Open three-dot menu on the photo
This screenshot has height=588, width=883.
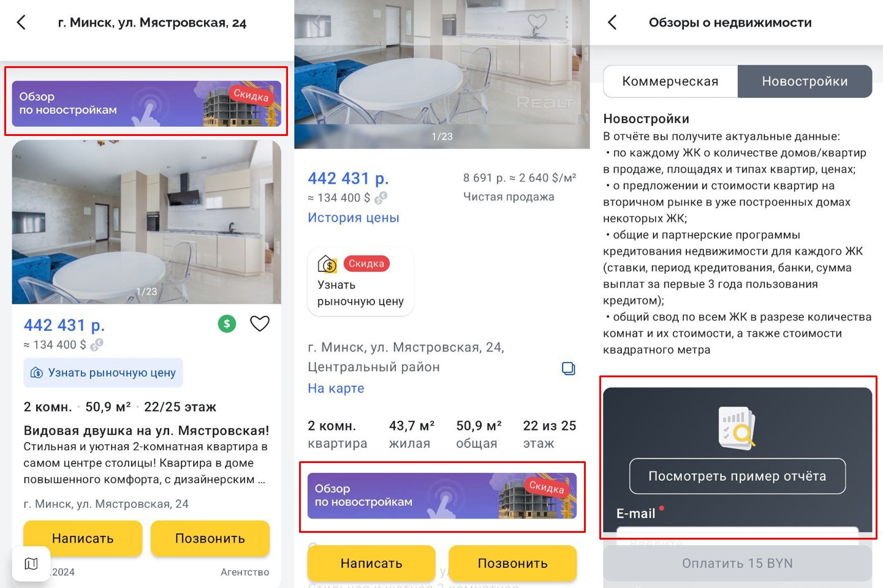tap(567, 22)
